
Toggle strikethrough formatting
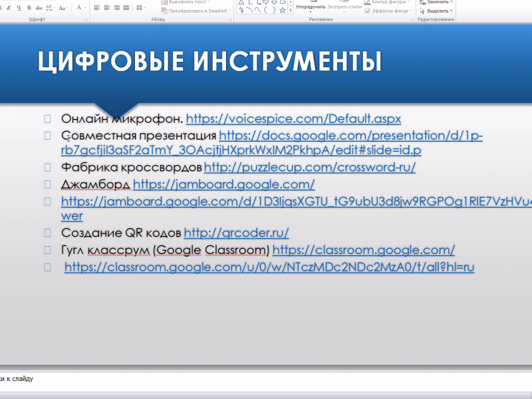(x=39, y=8)
